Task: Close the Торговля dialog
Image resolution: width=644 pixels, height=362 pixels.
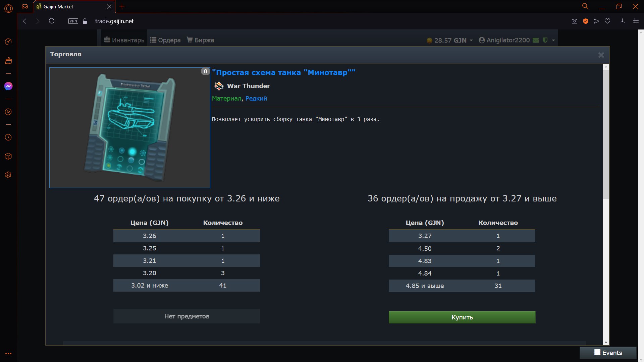Action: point(601,55)
